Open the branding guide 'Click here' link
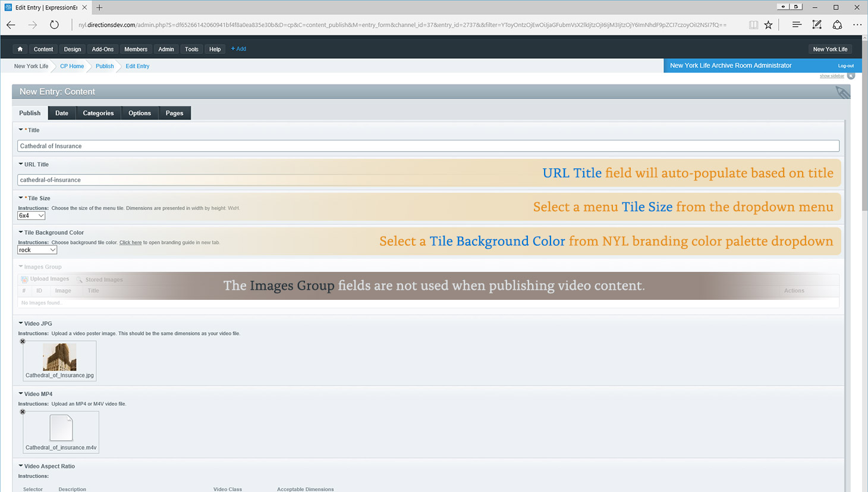 (x=130, y=243)
